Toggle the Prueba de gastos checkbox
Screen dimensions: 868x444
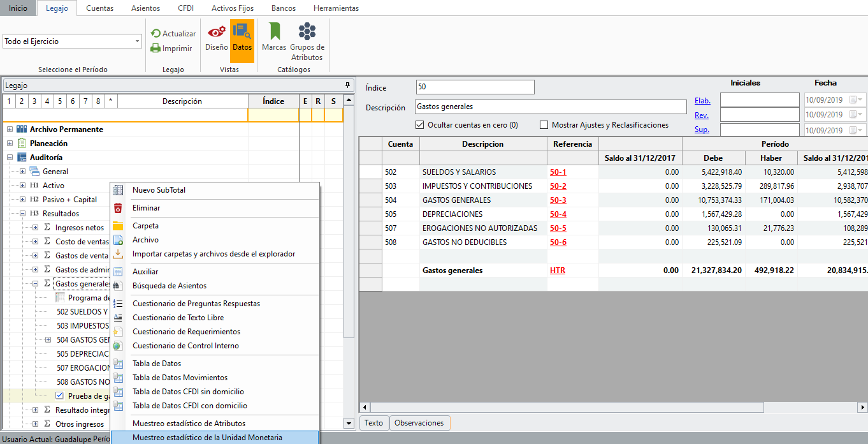coord(60,396)
